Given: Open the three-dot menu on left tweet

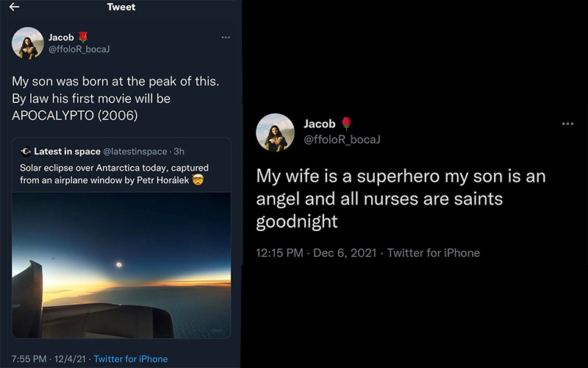Looking at the screenshot, I should coord(226,37).
